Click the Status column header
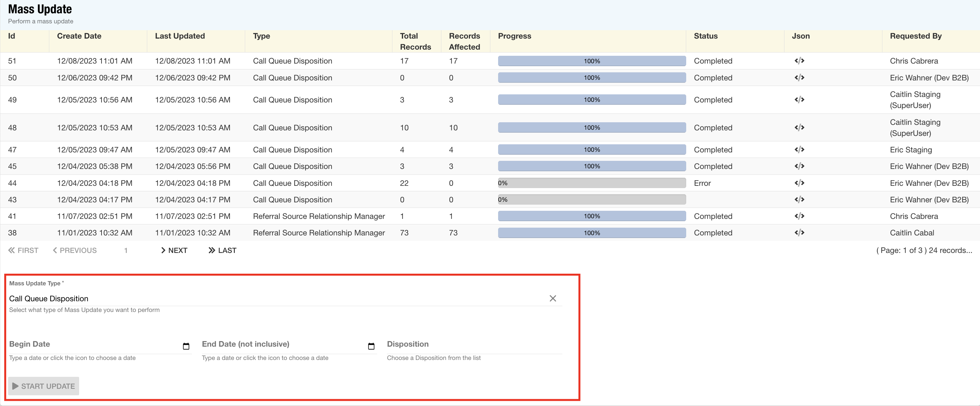 (x=705, y=36)
